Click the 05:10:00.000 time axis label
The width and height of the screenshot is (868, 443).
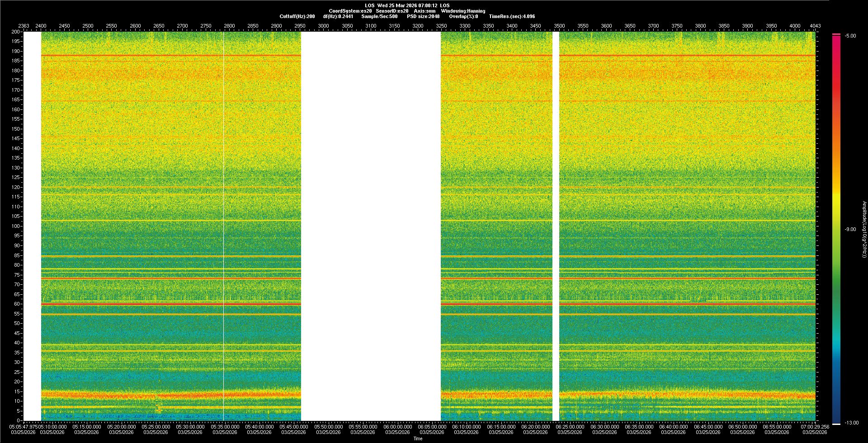(x=52, y=426)
